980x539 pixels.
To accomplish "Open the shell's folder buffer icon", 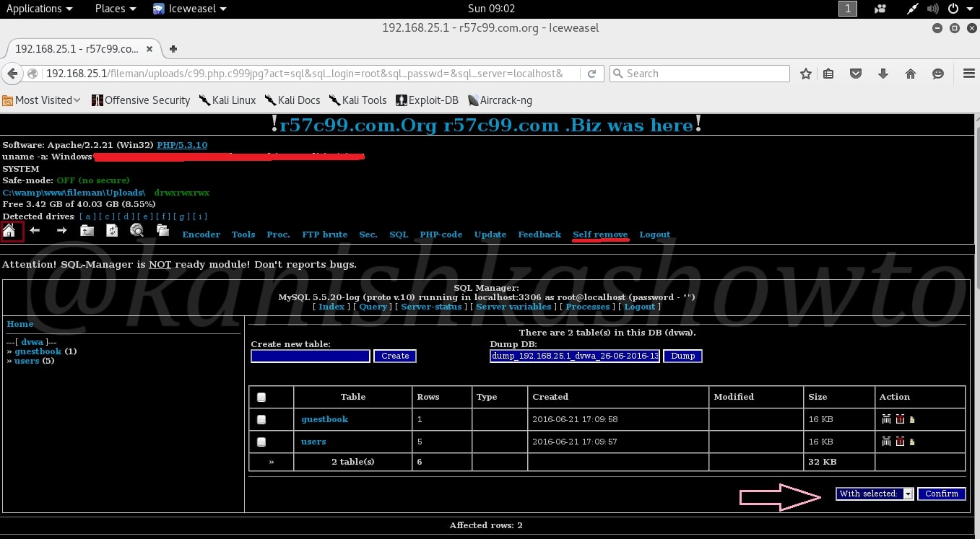I will (x=162, y=231).
